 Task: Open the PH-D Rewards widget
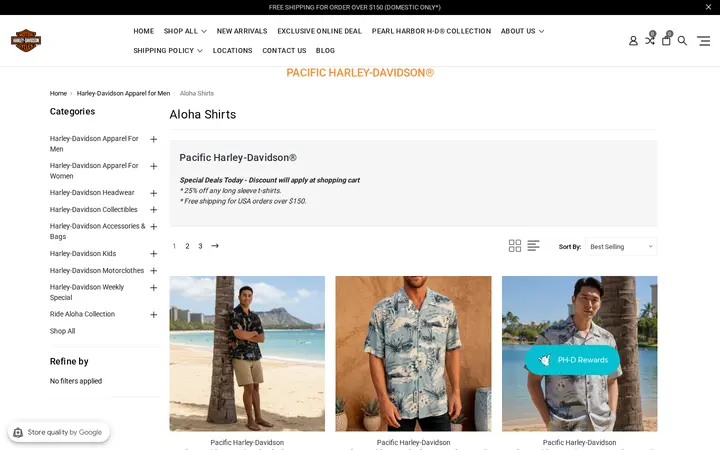click(x=572, y=360)
